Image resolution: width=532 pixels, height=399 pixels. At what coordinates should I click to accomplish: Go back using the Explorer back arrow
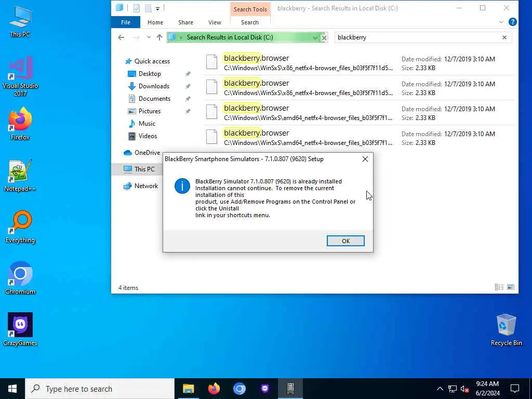pyautogui.click(x=121, y=37)
